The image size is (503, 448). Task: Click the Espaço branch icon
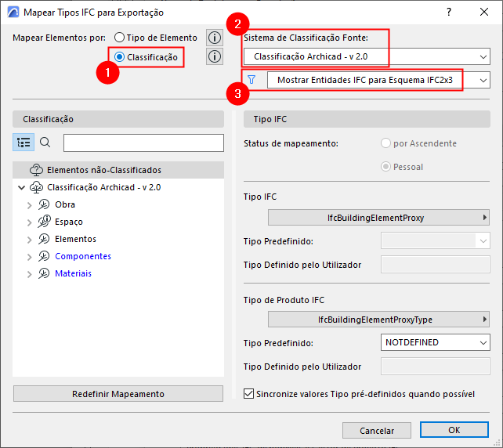point(44,222)
